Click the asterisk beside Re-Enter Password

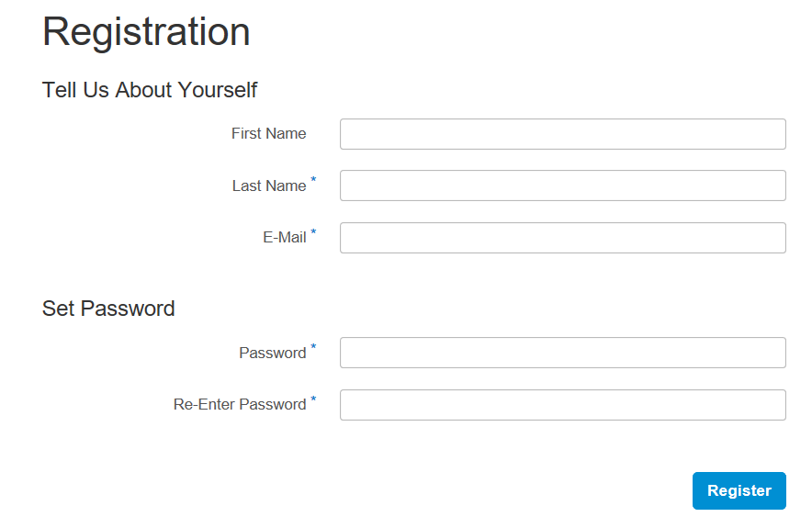pos(313,400)
